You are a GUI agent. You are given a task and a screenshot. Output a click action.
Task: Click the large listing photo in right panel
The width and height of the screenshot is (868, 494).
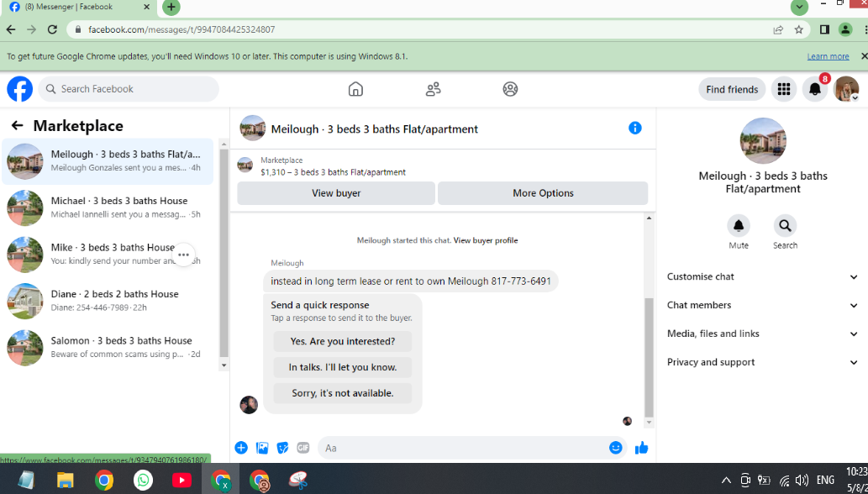pos(763,140)
